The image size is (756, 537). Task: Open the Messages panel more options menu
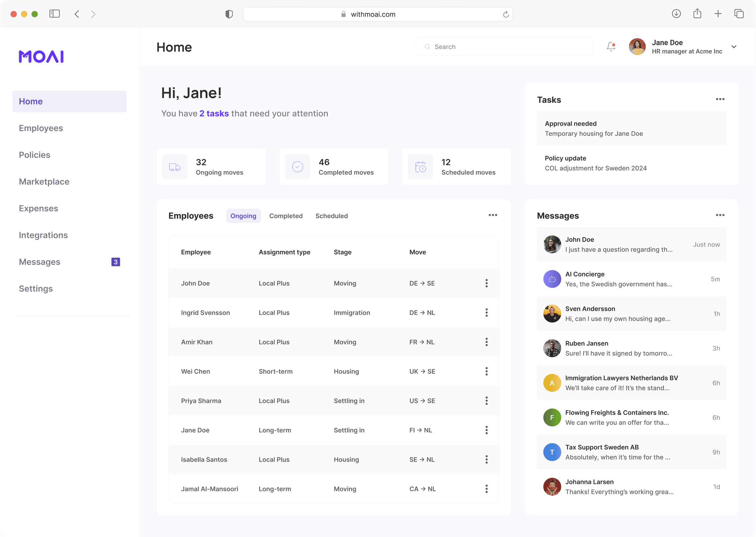point(720,215)
